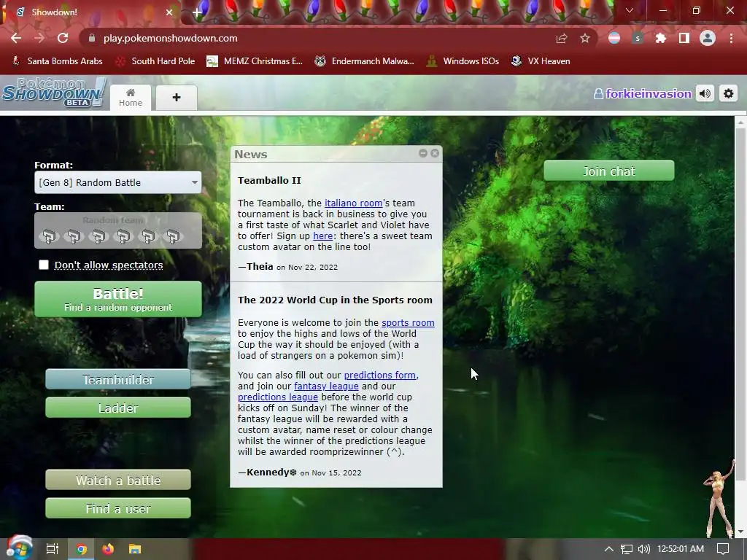This screenshot has width=747, height=560.
Task: Open the clock showing 12:52:01 AM
Action: (x=681, y=549)
